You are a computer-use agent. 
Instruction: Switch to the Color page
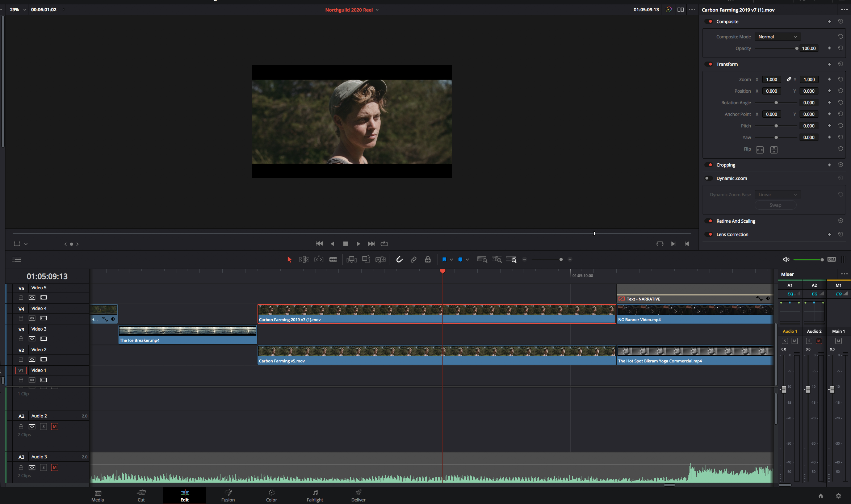[x=272, y=496]
